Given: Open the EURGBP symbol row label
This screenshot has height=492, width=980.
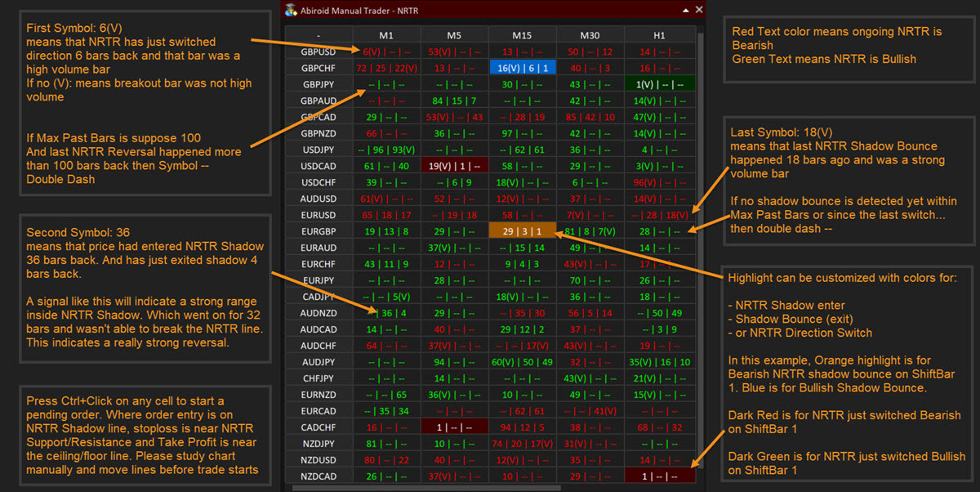Looking at the screenshot, I should coord(318,231).
